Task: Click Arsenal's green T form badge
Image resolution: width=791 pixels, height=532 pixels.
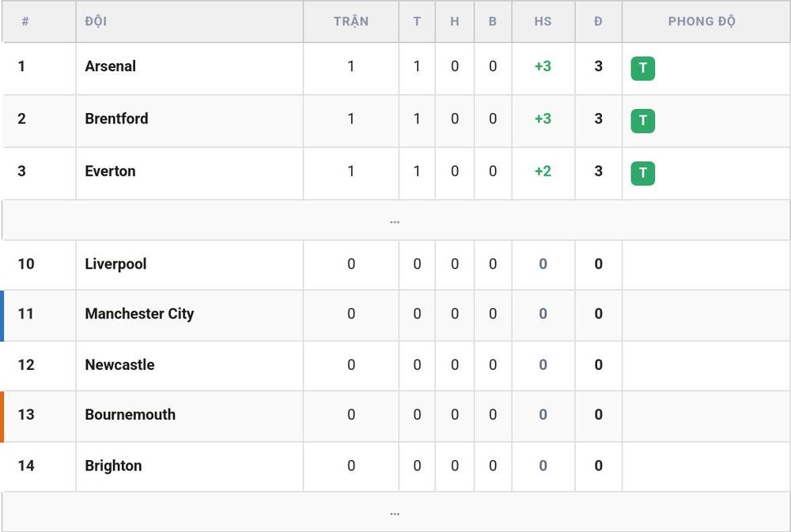Action: point(642,68)
